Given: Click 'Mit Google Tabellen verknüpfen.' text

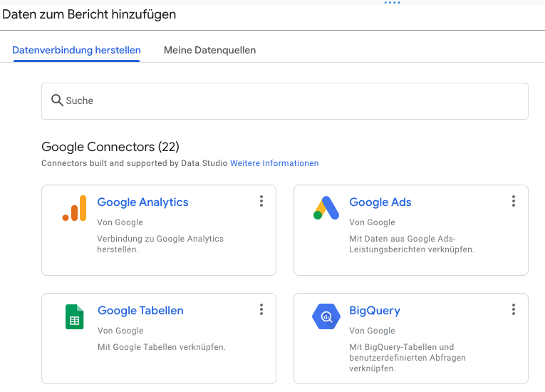Looking at the screenshot, I should tap(162, 347).
